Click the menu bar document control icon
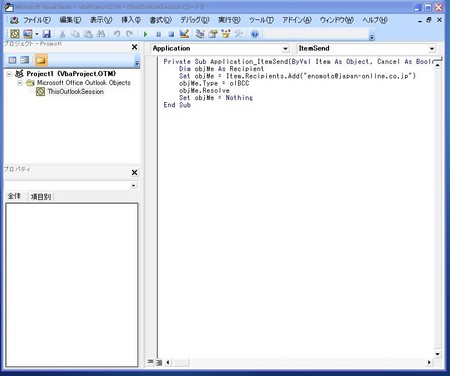 14,20
